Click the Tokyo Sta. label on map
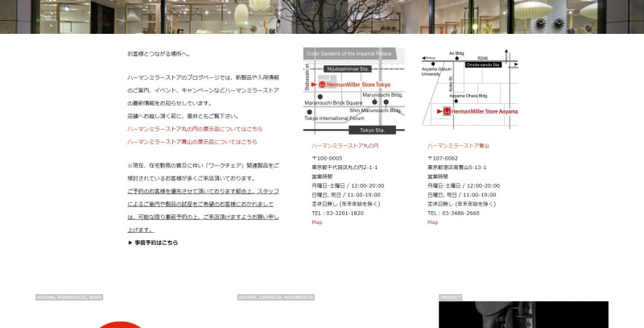 tap(372, 131)
